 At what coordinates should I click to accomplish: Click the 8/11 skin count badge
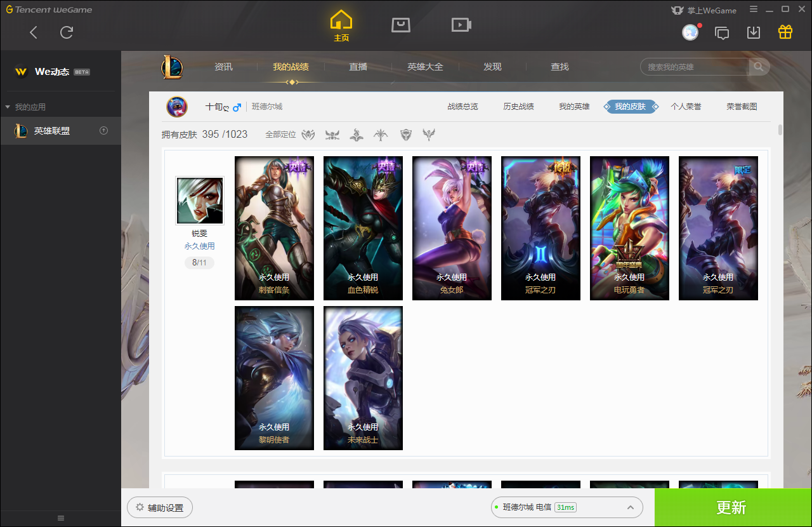coord(200,262)
